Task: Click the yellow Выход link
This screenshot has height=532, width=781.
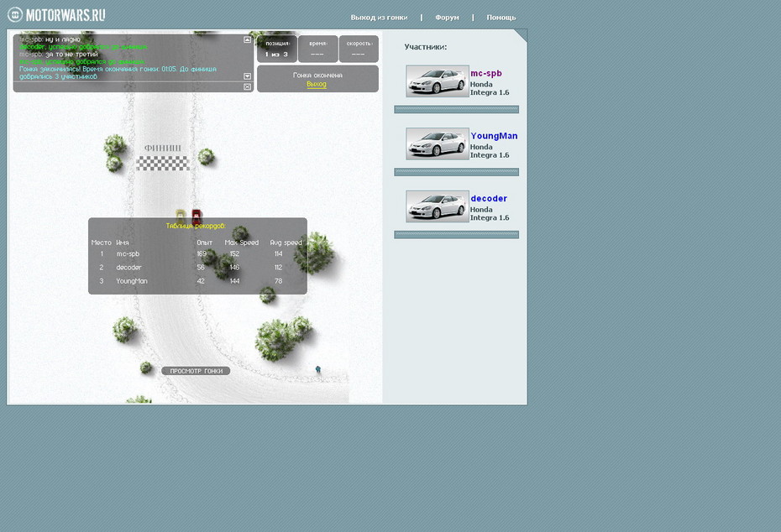Action: pyautogui.click(x=317, y=84)
